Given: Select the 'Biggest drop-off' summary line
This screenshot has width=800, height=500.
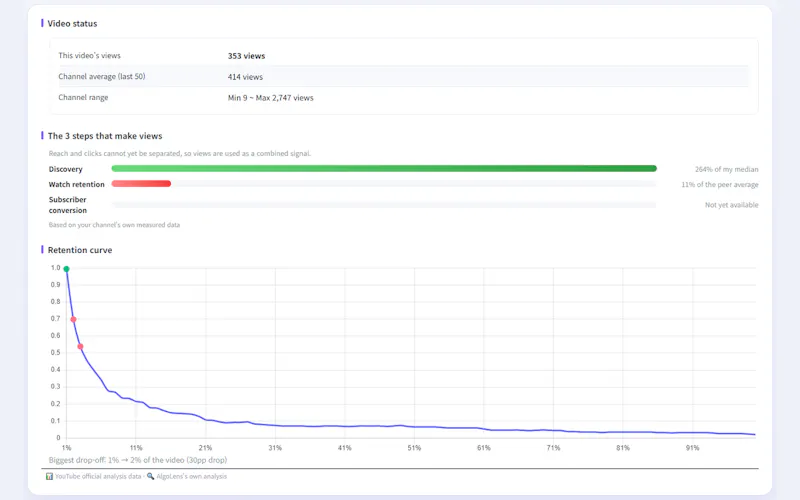Looking at the screenshot, I should pyautogui.click(x=138, y=460).
